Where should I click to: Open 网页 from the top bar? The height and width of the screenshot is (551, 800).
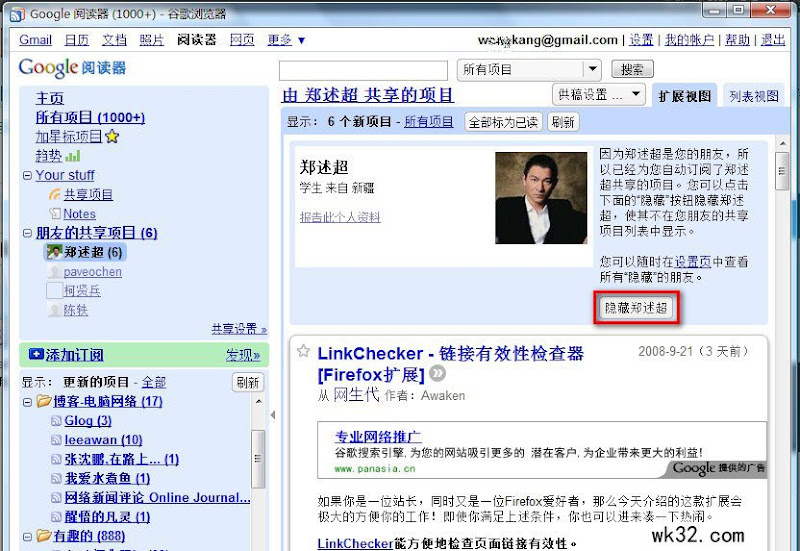click(242, 40)
